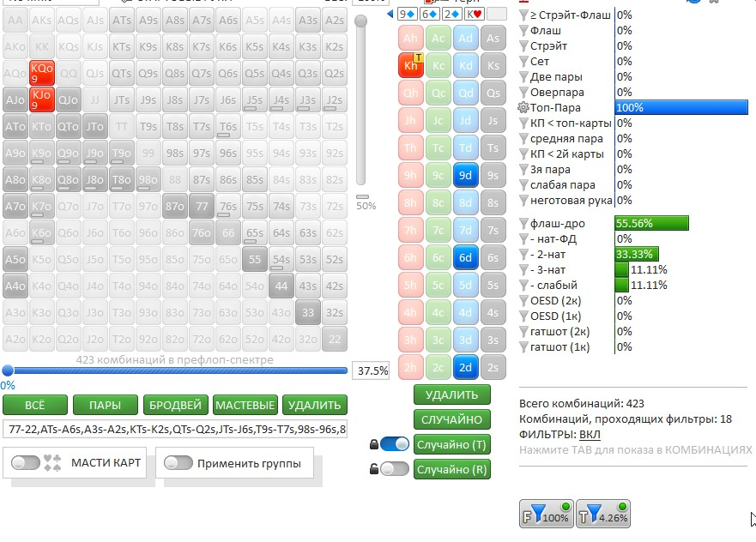Click the gear filter icon next to Топ-Пара
The image size is (756, 542).
(523, 107)
